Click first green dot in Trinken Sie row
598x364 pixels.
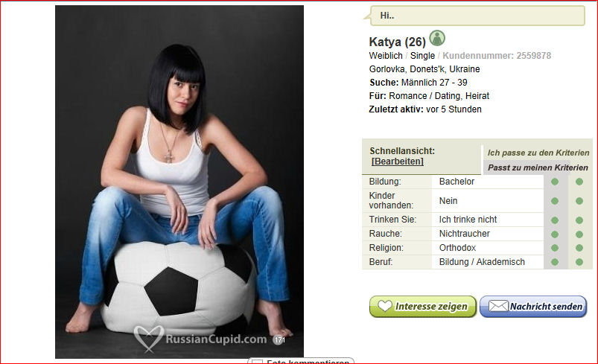[x=555, y=220]
